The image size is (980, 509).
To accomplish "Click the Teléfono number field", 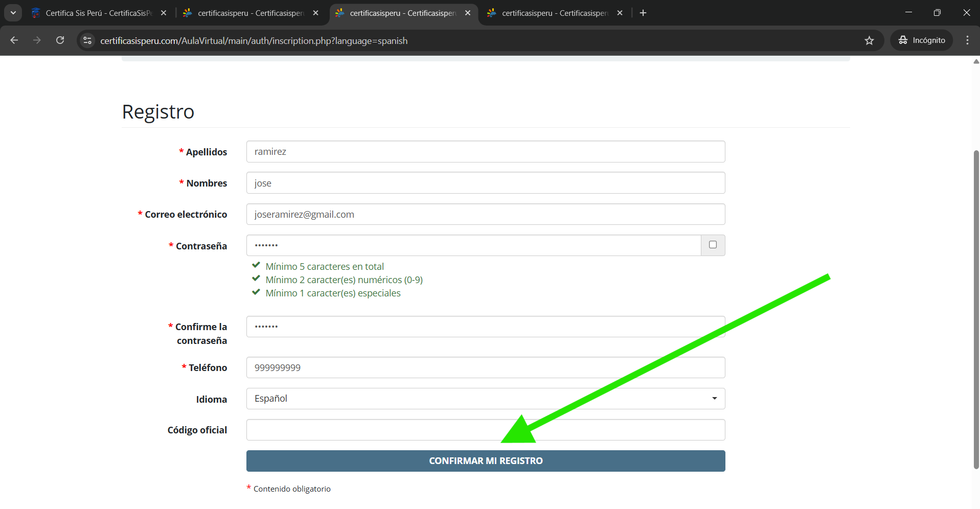I will pyautogui.click(x=485, y=367).
